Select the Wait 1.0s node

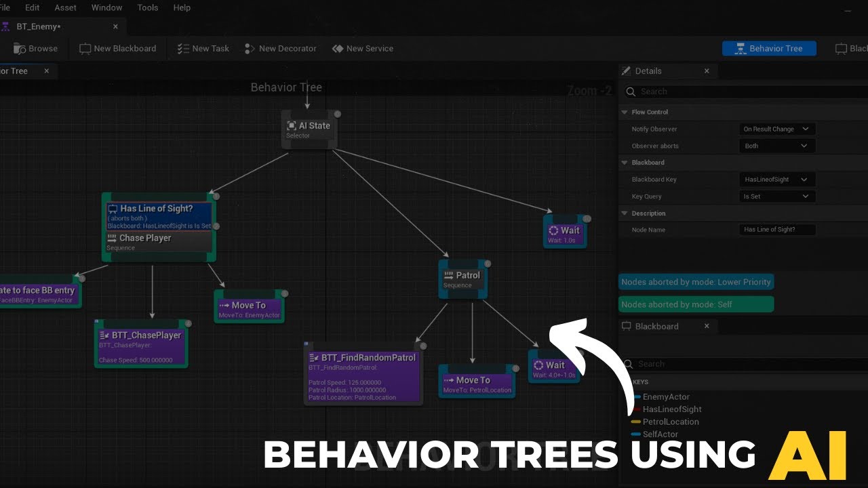pos(566,232)
